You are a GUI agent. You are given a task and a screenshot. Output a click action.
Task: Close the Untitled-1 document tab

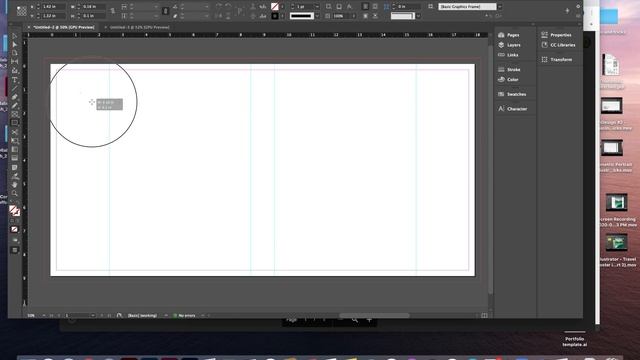tap(106, 27)
